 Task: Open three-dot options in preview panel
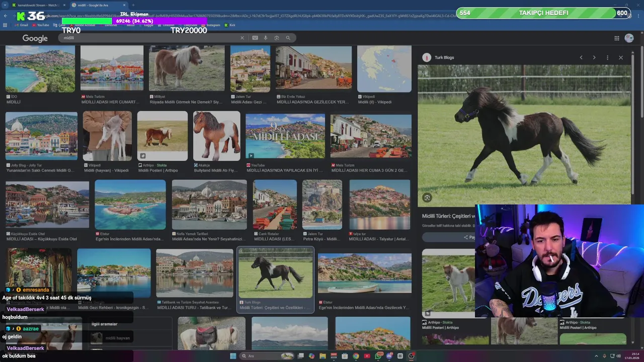[607, 57]
